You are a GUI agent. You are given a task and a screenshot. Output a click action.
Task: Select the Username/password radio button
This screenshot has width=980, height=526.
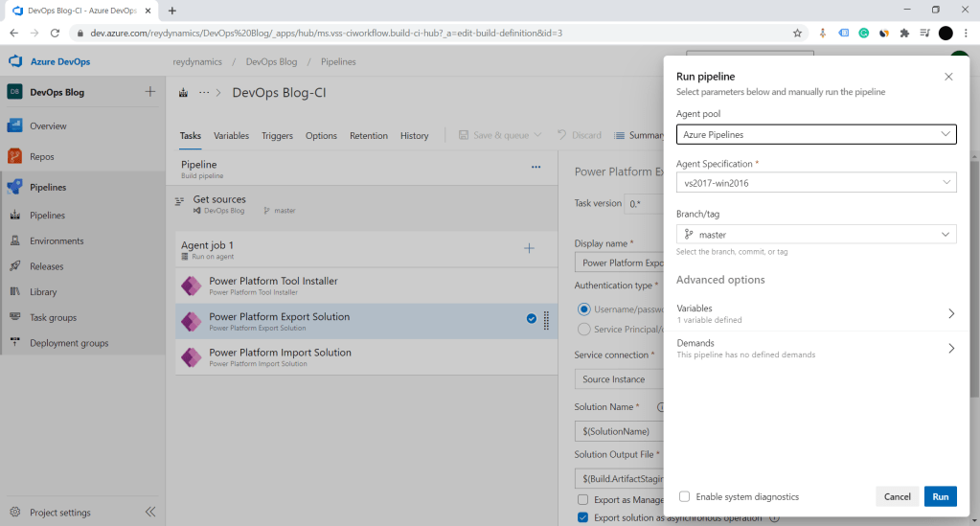(x=583, y=309)
